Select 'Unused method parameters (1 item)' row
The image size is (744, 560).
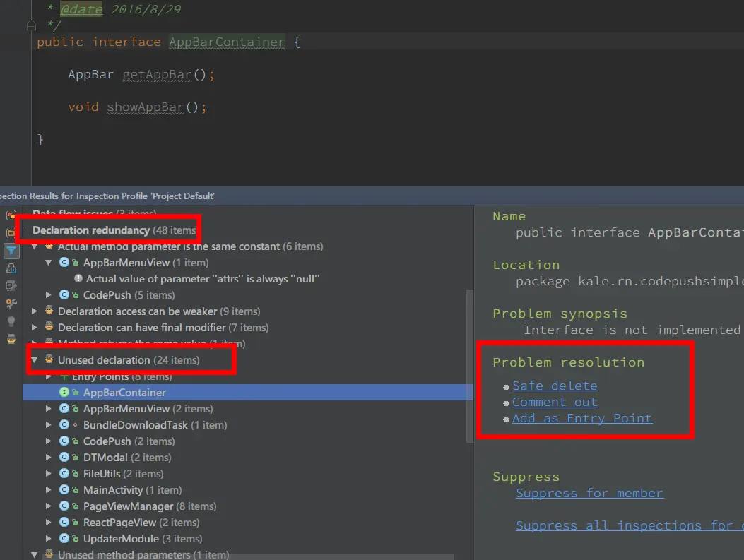(x=143, y=554)
